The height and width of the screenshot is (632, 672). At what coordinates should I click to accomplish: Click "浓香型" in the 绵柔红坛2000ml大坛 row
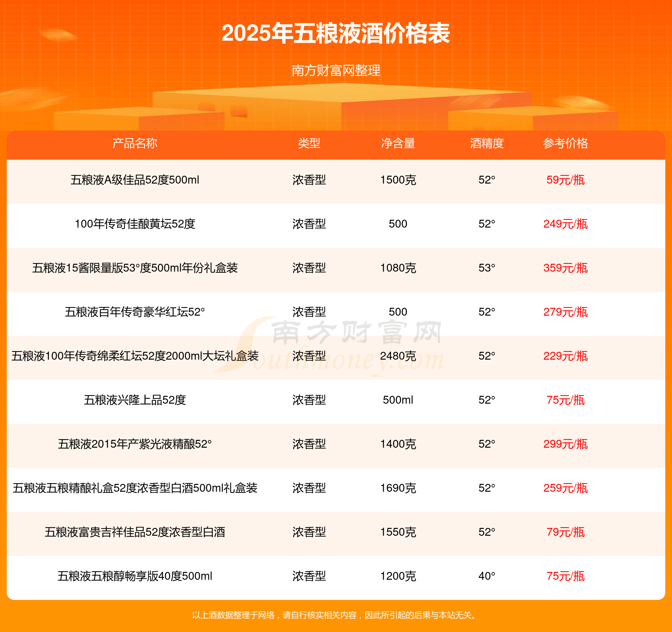coord(309,356)
